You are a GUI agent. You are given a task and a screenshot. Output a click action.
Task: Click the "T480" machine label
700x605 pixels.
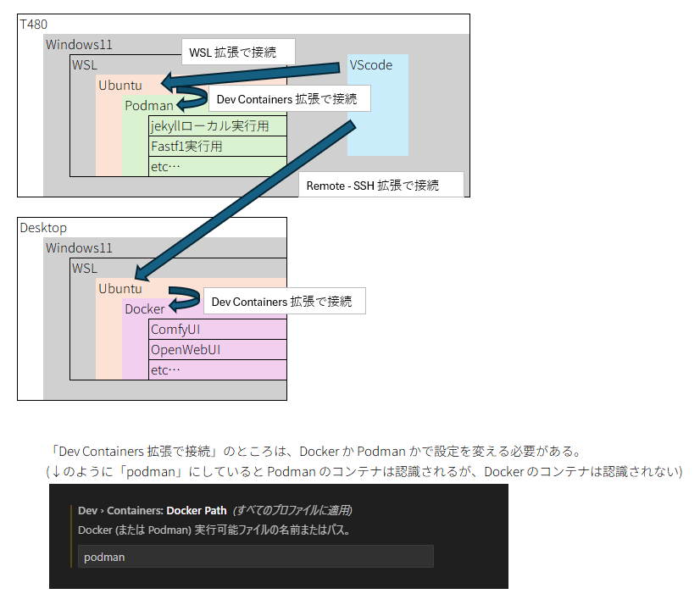tap(34, 24)
